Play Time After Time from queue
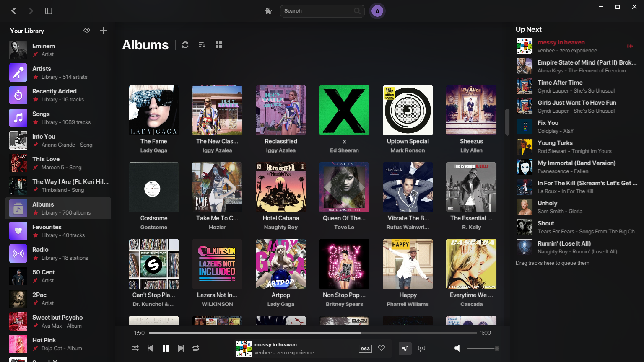Viewport: 644px width, 362px height. 577,86
